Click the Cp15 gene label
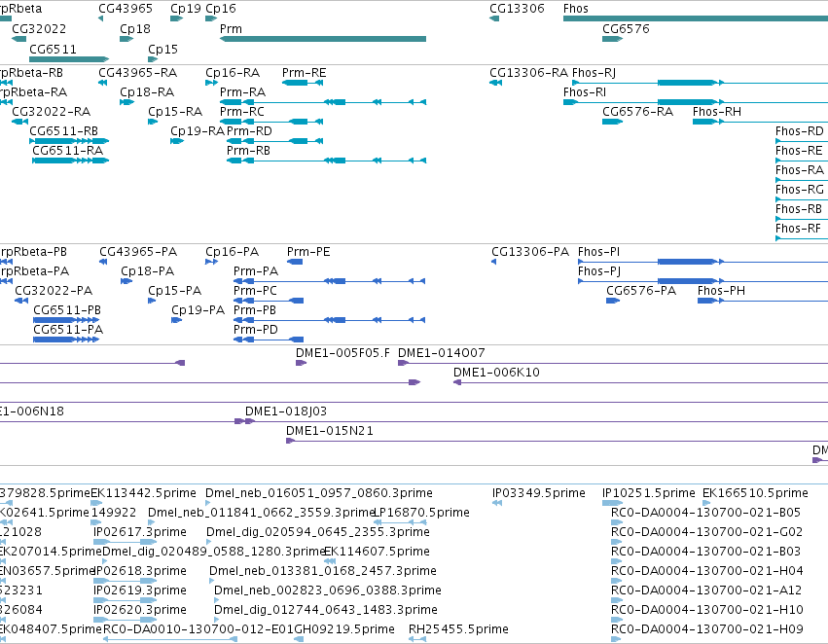Viewport: 828px width, 644px height. (x=162, y=49)
